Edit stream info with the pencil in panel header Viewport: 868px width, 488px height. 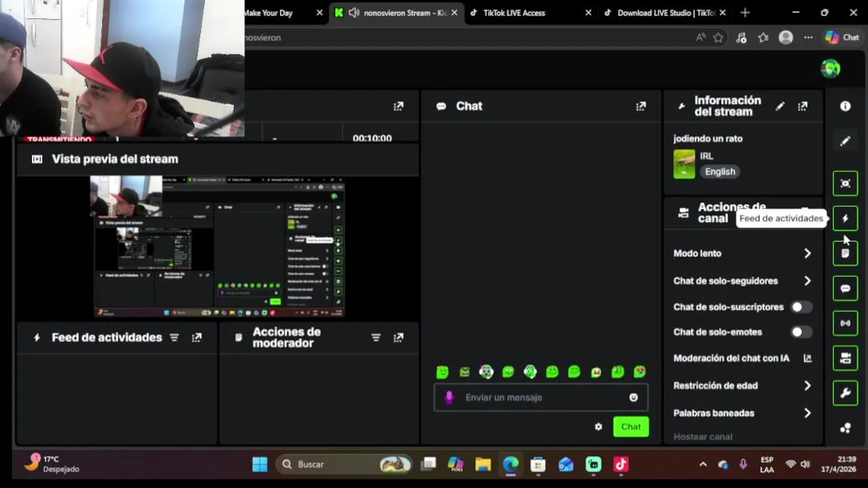pyautogui.click(x=780, y=106)
